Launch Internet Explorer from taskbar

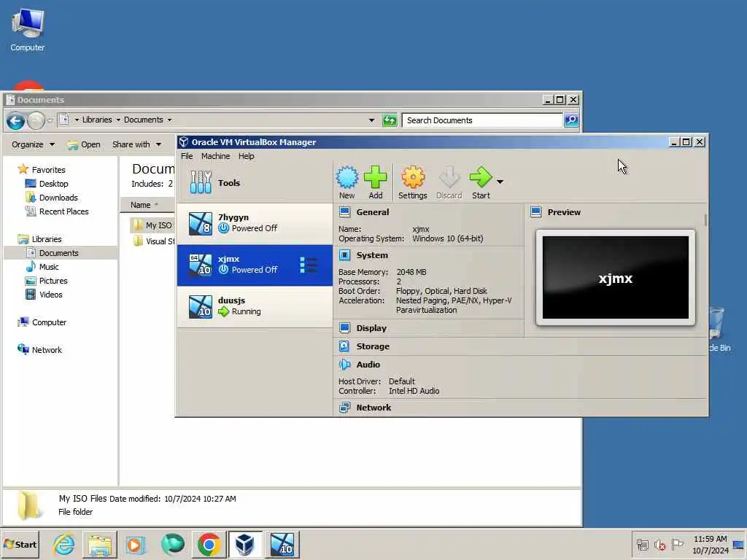coord(63,544)
